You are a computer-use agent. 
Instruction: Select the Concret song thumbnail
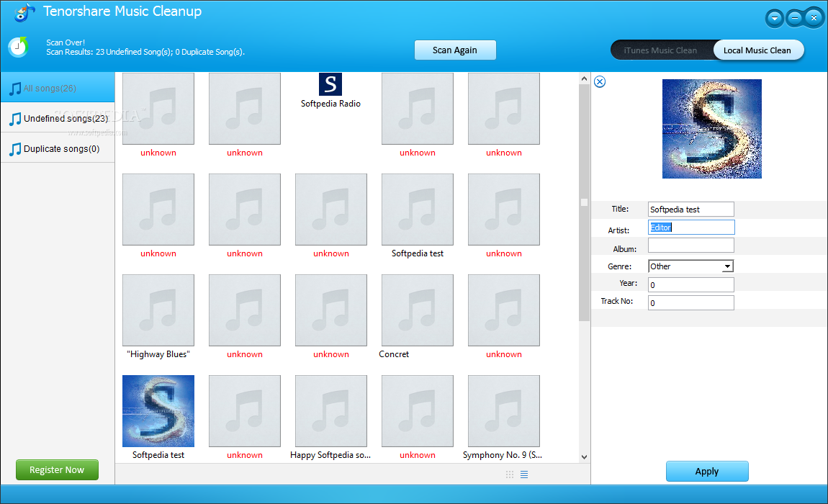[x=418, y=310]
